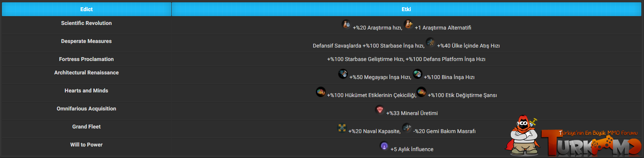Click the ethics shift chance icon
The image size is (644, 158).
coord(421,92)
